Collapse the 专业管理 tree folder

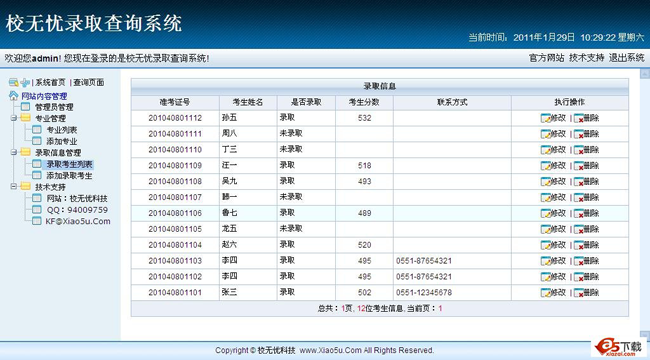click(x=14, y=118)
